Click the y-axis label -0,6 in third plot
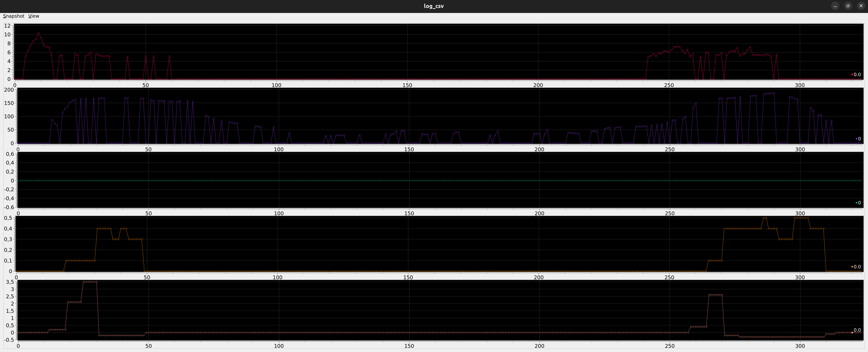The height and width of the screenshot is (352, 868). [x=9, y=207]
